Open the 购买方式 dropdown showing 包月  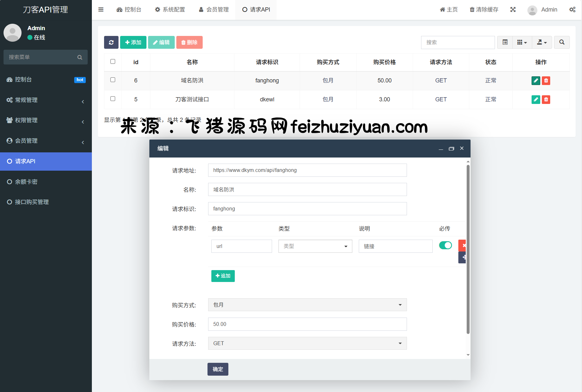point(307,305)
